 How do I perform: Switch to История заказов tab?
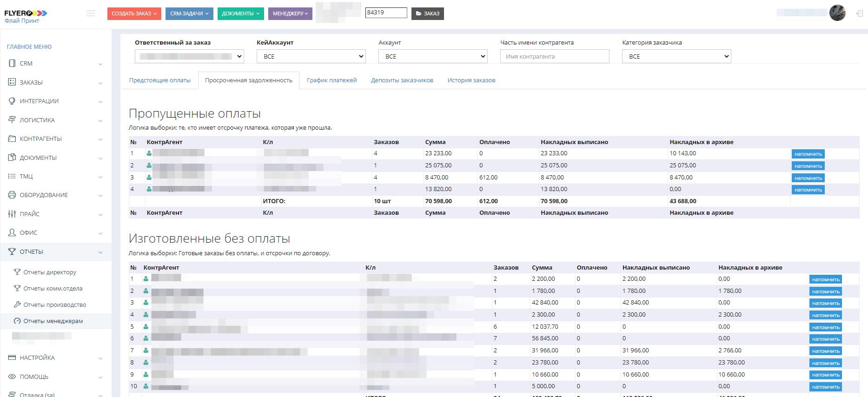(471, 80)
